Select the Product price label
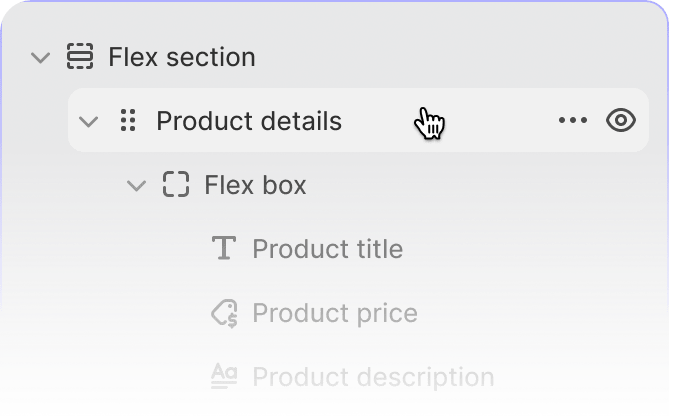 point(335,313)
